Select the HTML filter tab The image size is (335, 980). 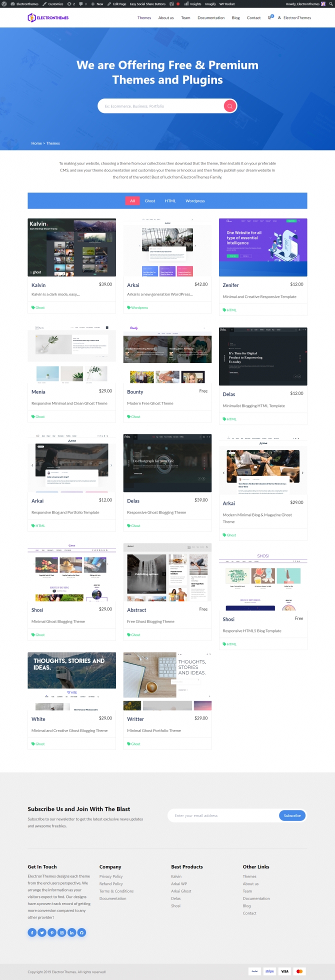170,201
